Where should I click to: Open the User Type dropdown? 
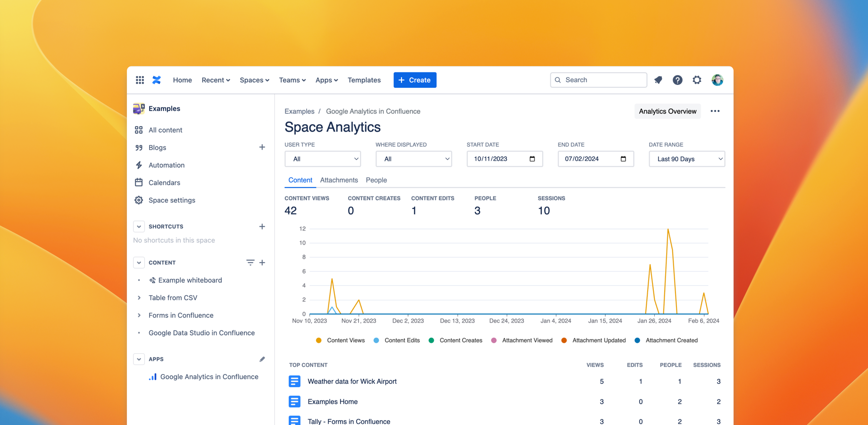coord(323,159)
